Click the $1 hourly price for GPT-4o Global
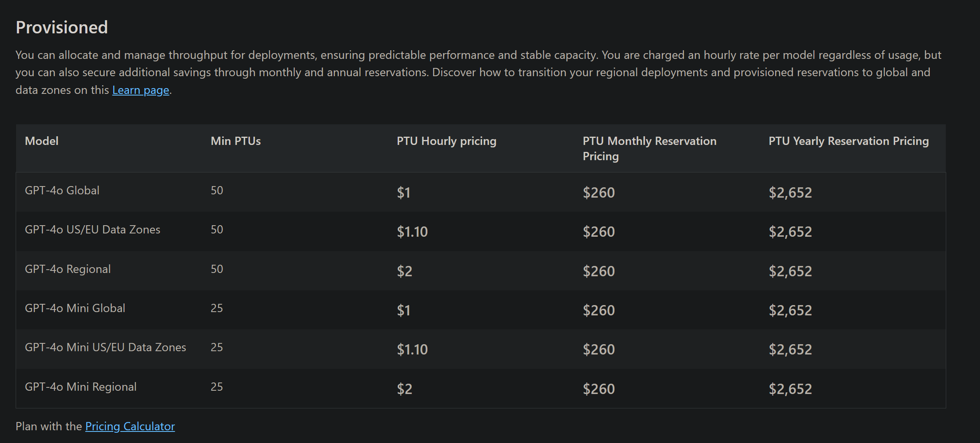 (x=403, y=192)
